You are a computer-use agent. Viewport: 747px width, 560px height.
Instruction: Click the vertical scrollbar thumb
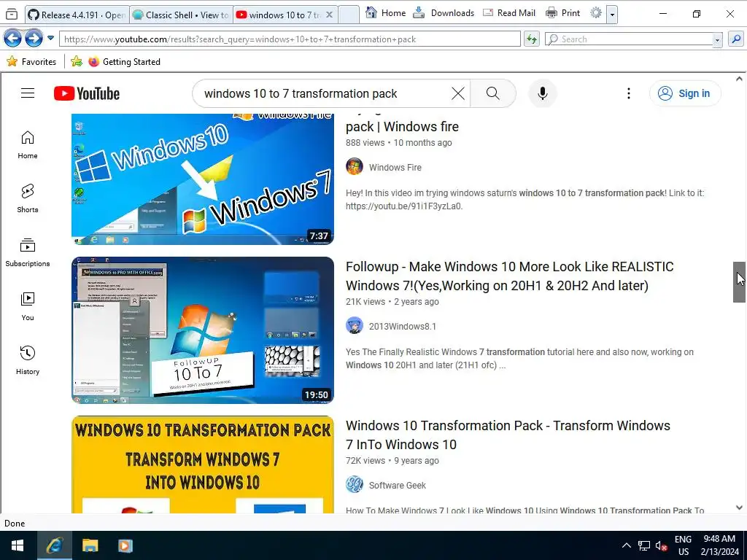(x=739, y=282)
